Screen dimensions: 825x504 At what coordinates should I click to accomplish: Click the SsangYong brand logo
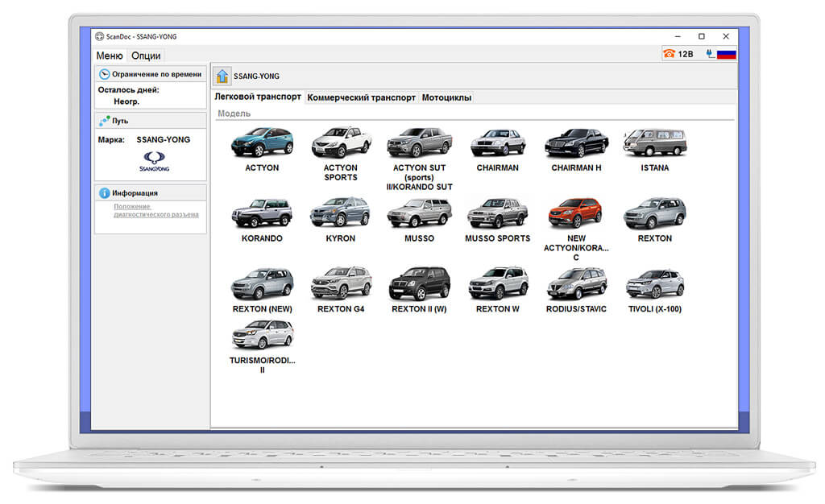click(x=154, y=161)
